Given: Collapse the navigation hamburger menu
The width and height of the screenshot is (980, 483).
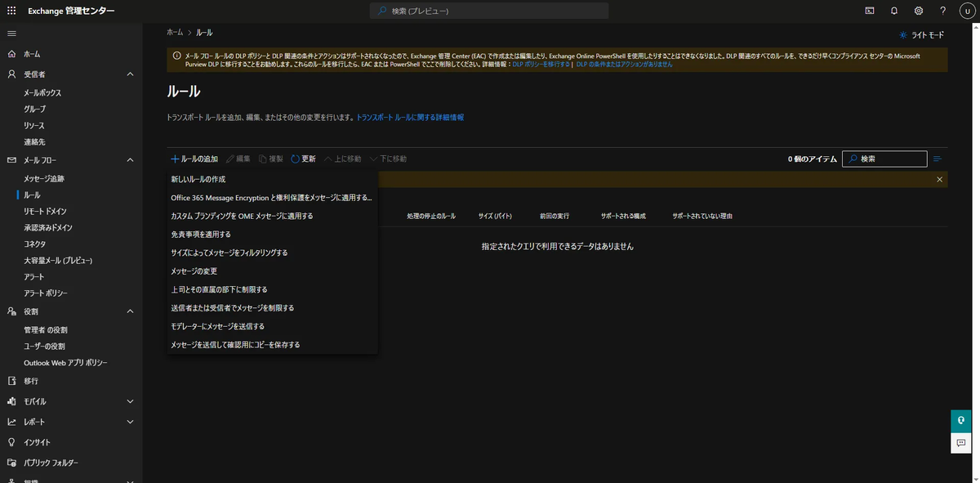Looking at the screenshot, I should click(x=11, y=33).
